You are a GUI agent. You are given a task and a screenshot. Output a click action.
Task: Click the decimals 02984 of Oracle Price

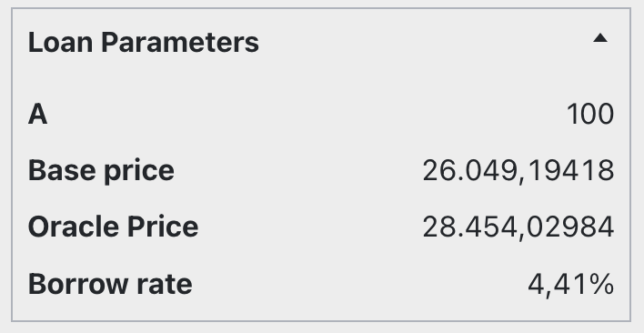[570, 227]
